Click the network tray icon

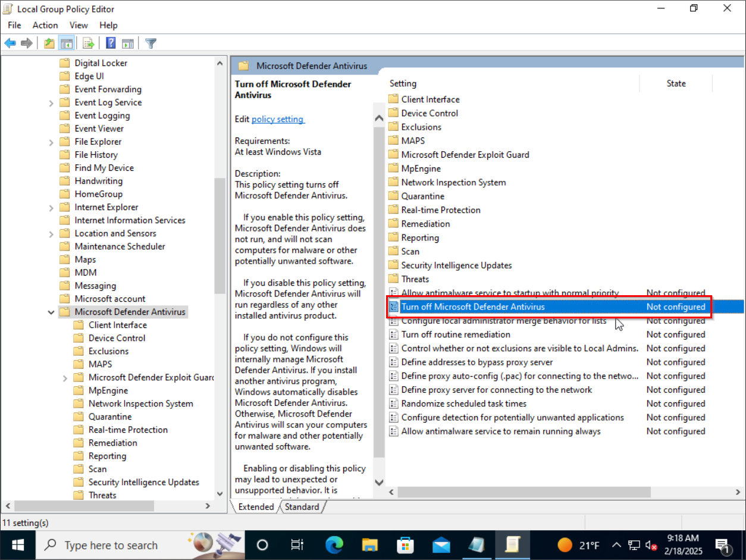tap(634, 545)
